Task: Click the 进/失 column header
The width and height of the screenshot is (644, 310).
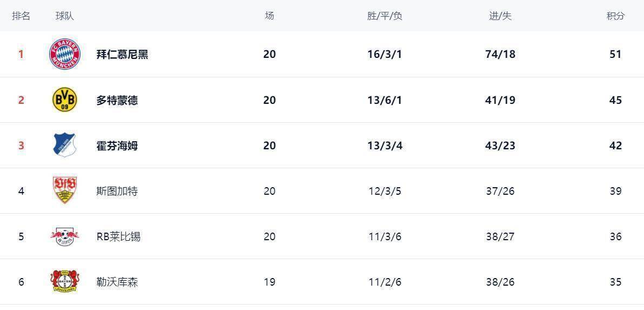Action: (500, 16)
